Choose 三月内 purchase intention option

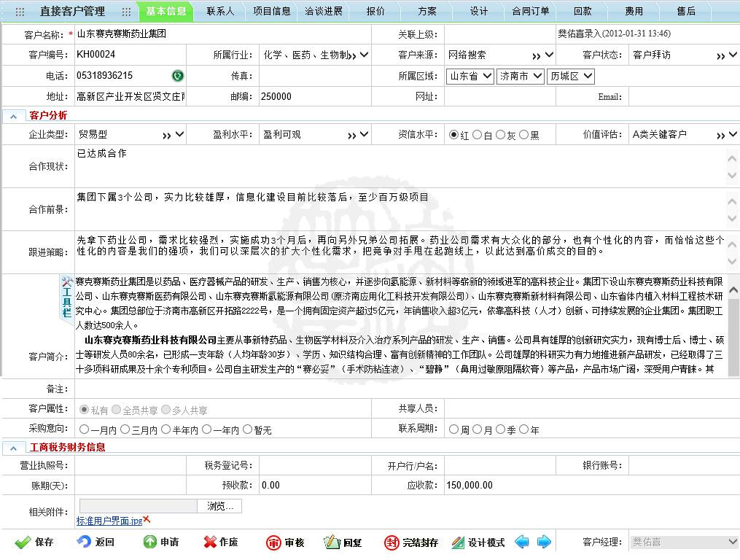pos(125,429)
